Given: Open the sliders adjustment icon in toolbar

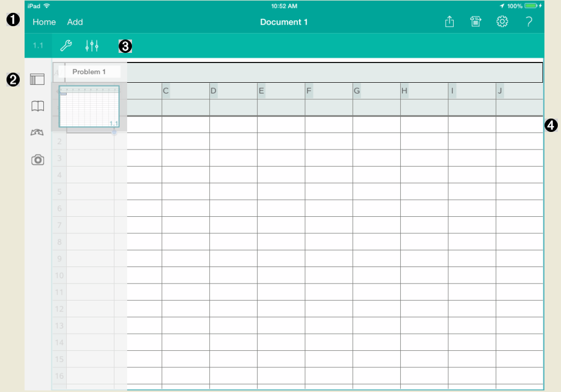Looking at the screenshot, I should click(x=92, y=46).
